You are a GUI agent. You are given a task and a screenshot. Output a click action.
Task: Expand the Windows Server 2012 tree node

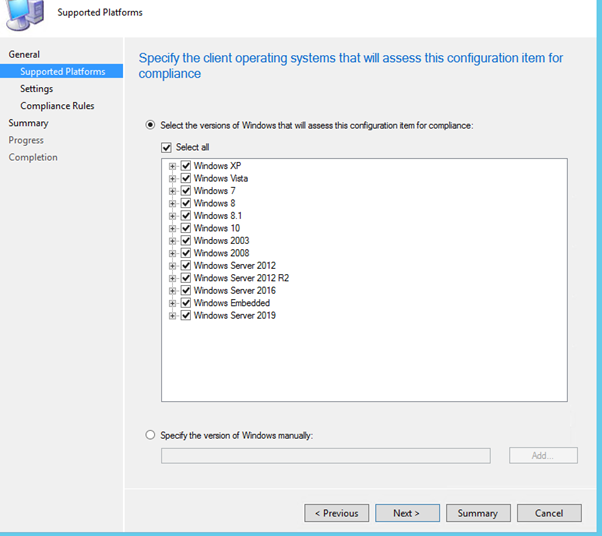click(172, 266)
